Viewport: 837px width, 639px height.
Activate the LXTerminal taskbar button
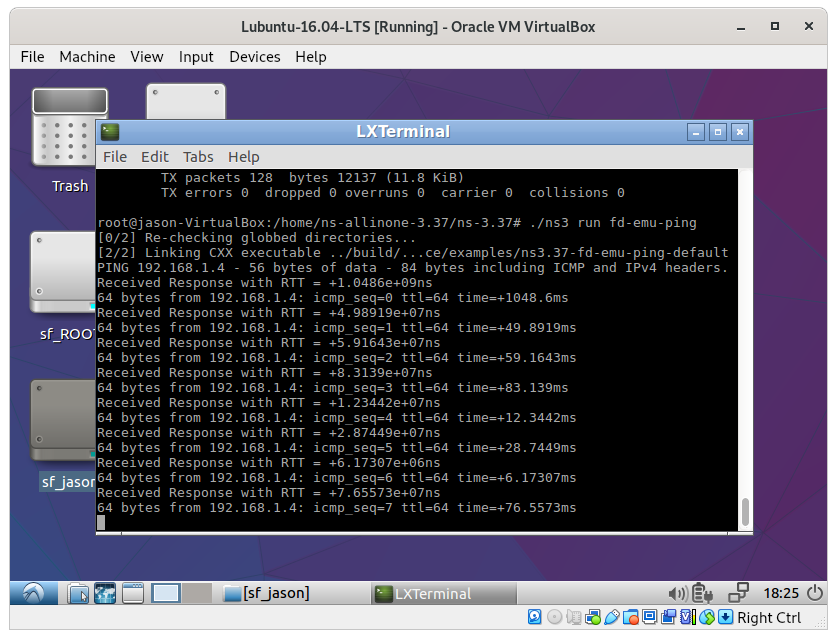click(444, 593)
